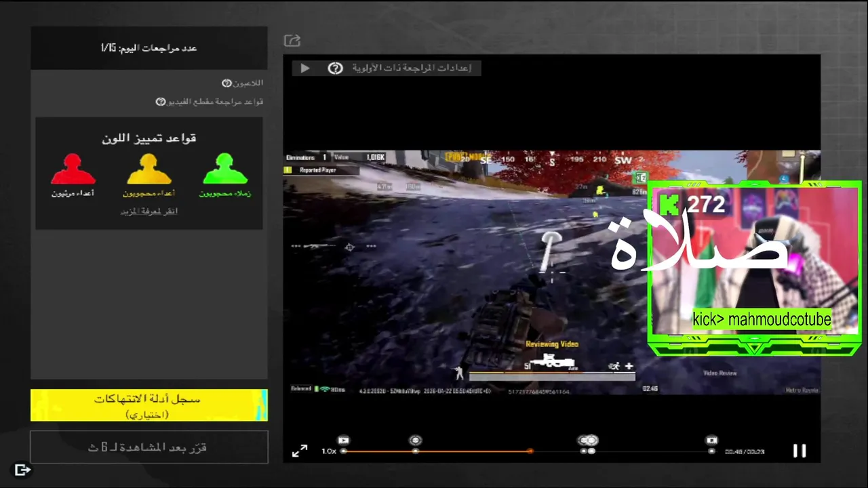Image resolution: width=868 pixels, height=488 pixels.
Task: Click the إعدادات المراجعة ذات الأولوية label
Action: point(412,68)
